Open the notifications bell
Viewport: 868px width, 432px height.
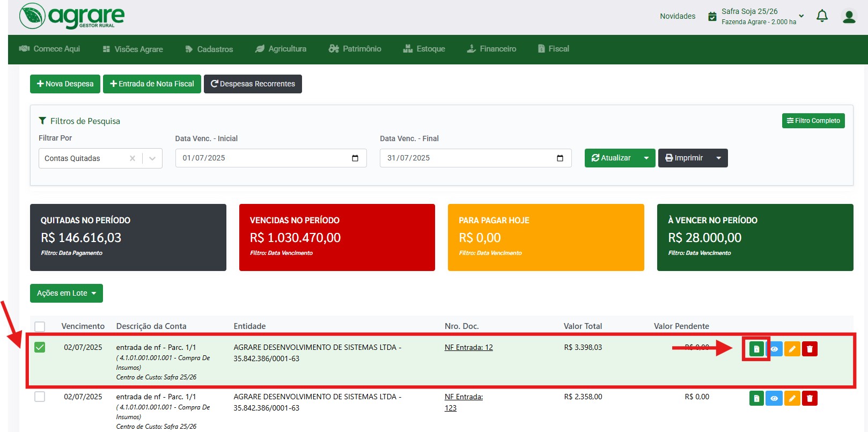coord(822,16)
